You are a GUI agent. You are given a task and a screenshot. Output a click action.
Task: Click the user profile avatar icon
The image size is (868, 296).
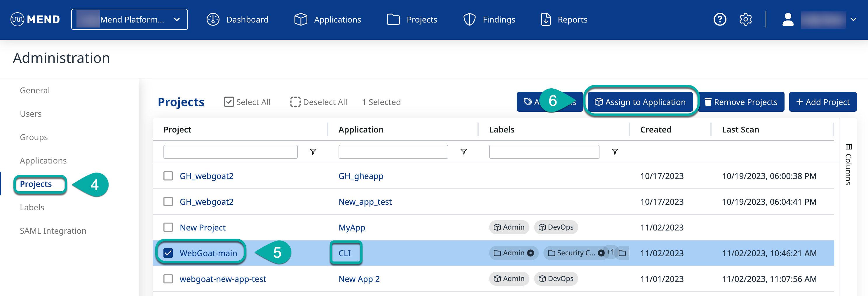787,20
